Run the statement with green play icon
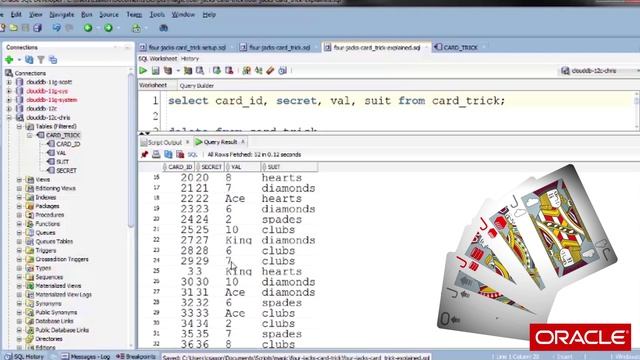Image resolution: width=640 pixels, height=360 pixels. click(143, 70)
